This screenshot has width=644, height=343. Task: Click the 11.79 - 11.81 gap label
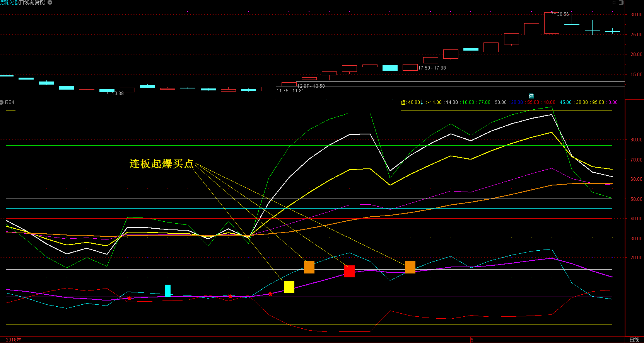point(290,91)
